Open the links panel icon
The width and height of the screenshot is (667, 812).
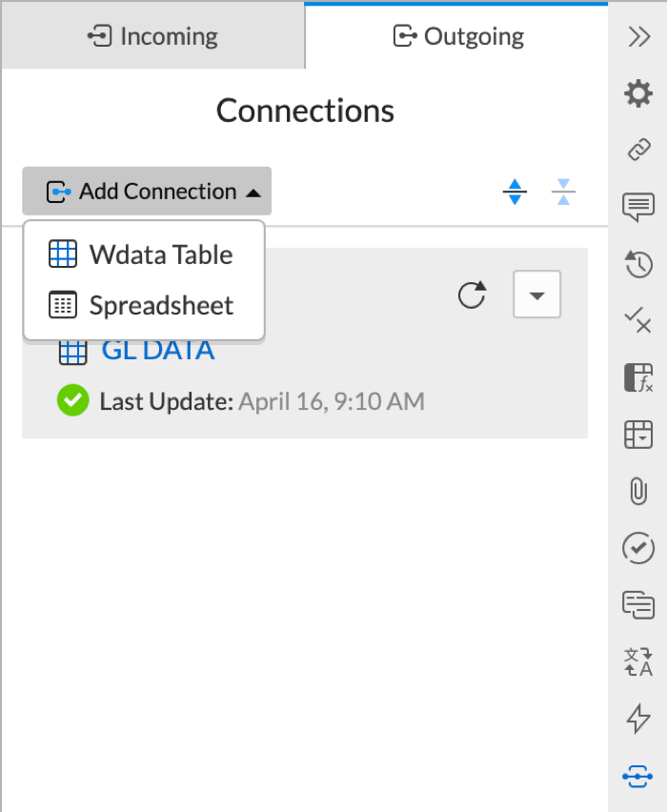click(637, 150)
